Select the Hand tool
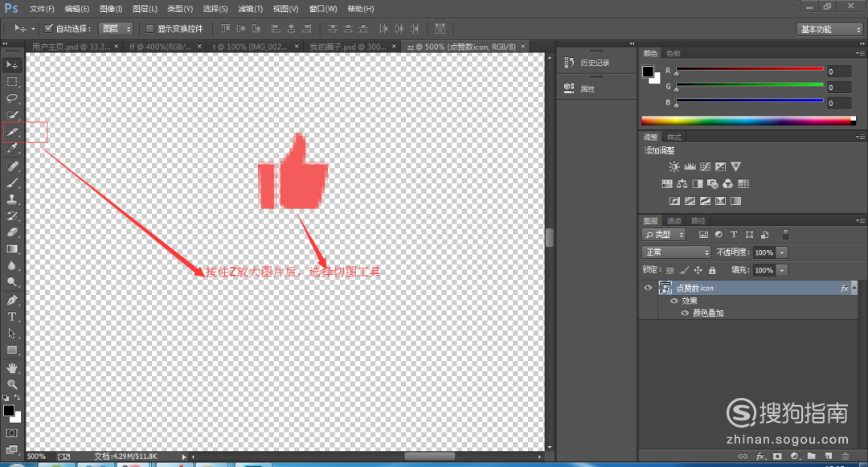The height and width of the screenshot is (467, 868). coord(12,367)
